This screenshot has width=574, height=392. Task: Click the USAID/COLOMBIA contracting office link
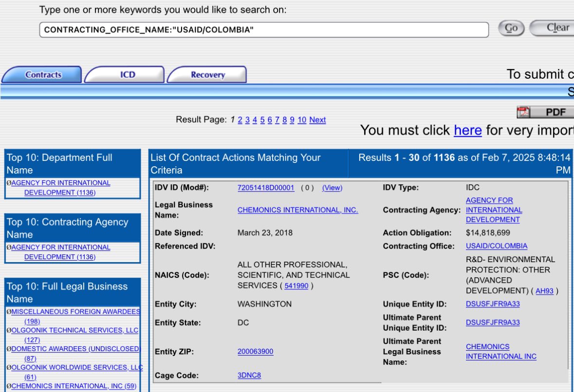496,246
